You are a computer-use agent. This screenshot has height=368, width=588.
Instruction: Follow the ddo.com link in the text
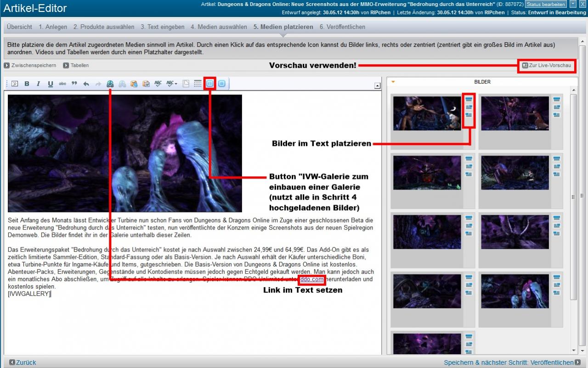(x=312, y=279)
